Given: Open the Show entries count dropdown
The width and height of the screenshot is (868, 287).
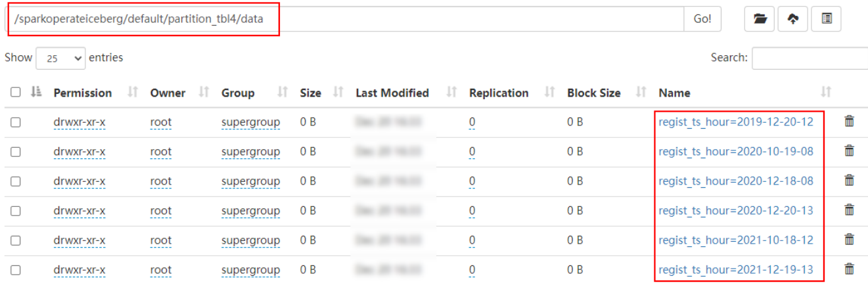Looking at the screenshot, I should (60, 58).
